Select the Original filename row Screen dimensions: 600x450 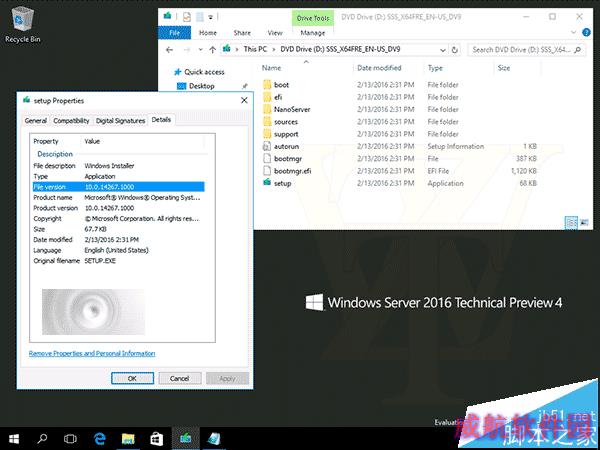(119, 261)
